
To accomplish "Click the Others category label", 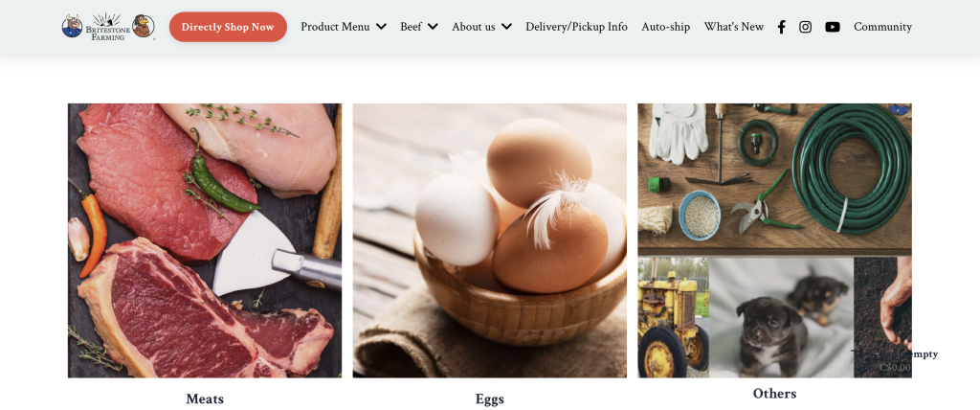I will point(774,394).
